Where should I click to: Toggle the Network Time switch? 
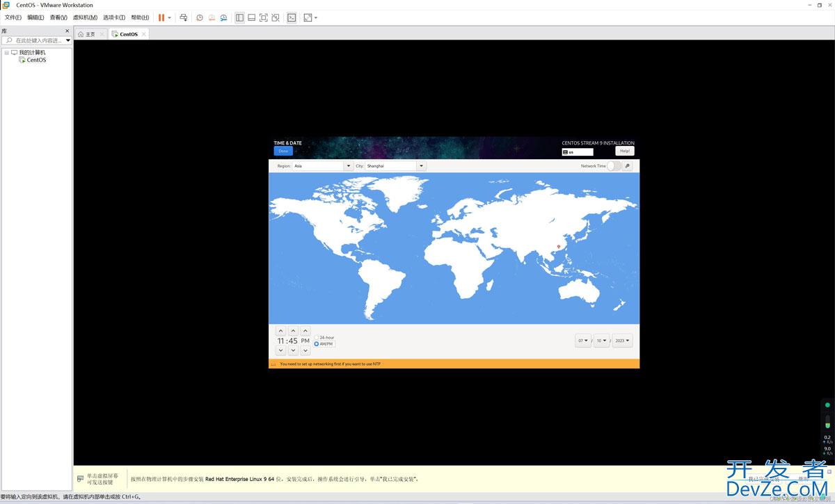tap(614, 166)
